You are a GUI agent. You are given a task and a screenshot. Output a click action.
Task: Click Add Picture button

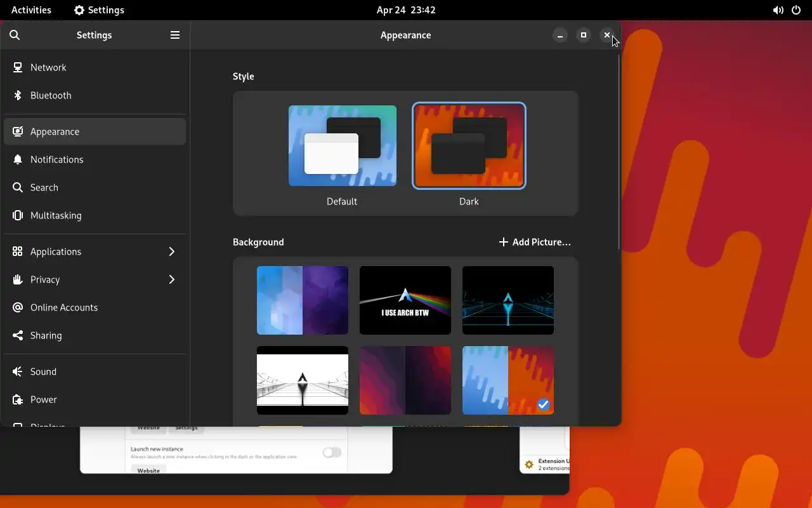pyautogui.click(x=535, y=242)
